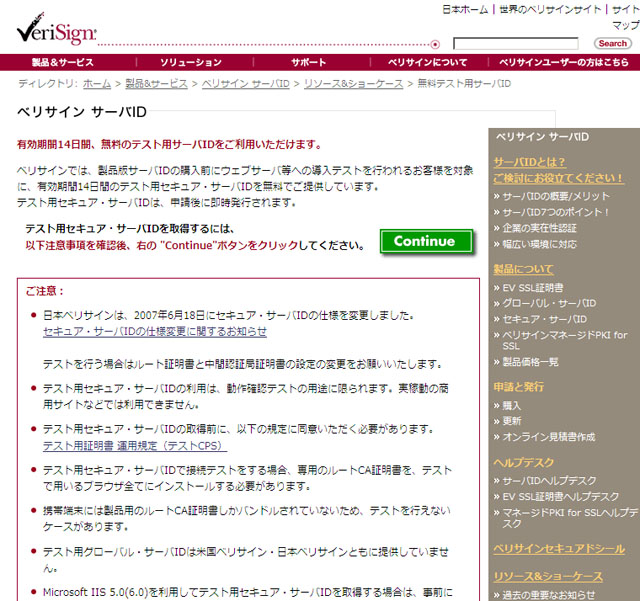Viewport: 640px width, 601px height.
Task: Click 製品&サービス in the breadcrumb
Action: coord(156,84)
